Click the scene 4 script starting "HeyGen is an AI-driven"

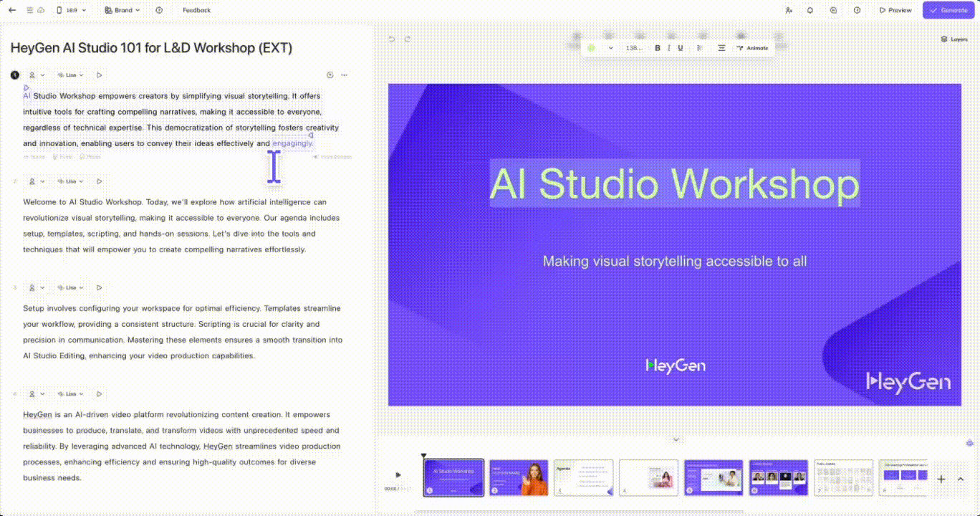(182, 446)
